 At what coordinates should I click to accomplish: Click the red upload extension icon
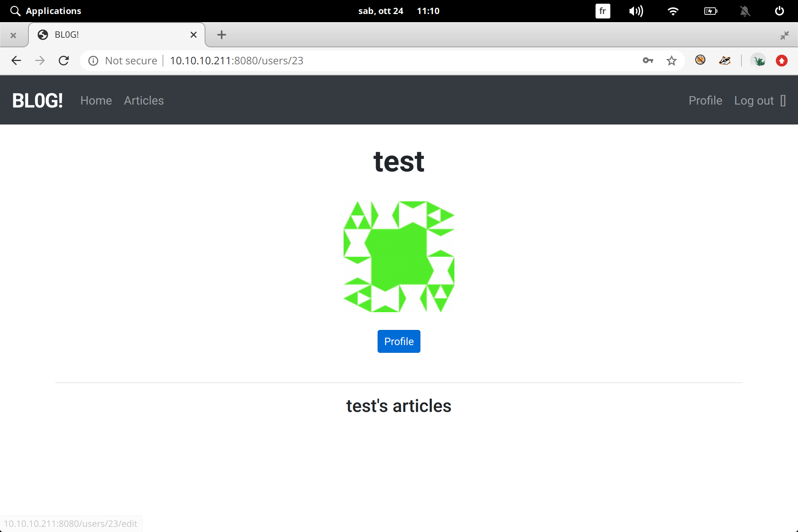[781, 61]
